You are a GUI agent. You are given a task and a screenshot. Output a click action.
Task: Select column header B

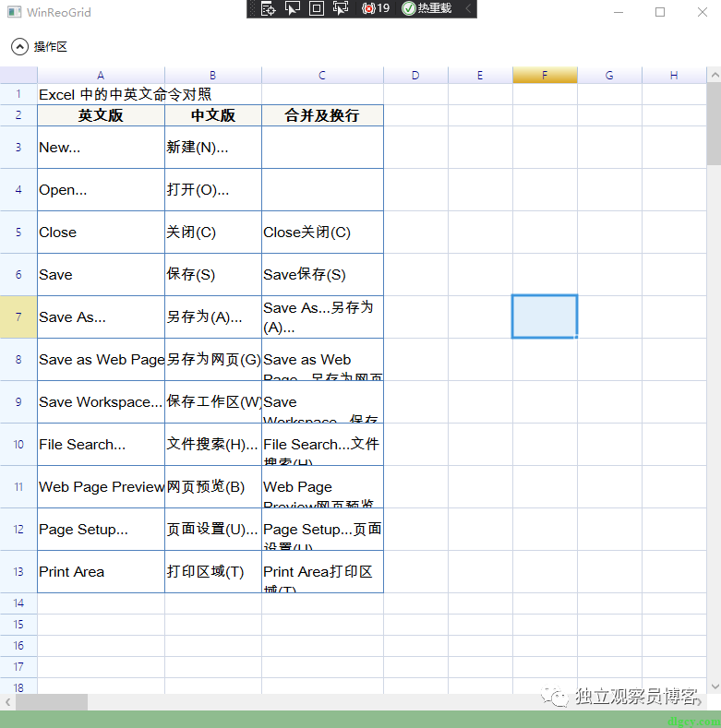(212, 76)
